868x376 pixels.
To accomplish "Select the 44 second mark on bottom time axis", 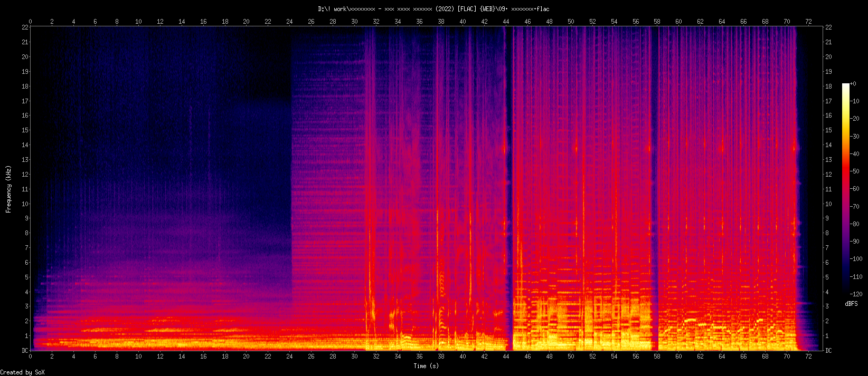I will (506, 356).
